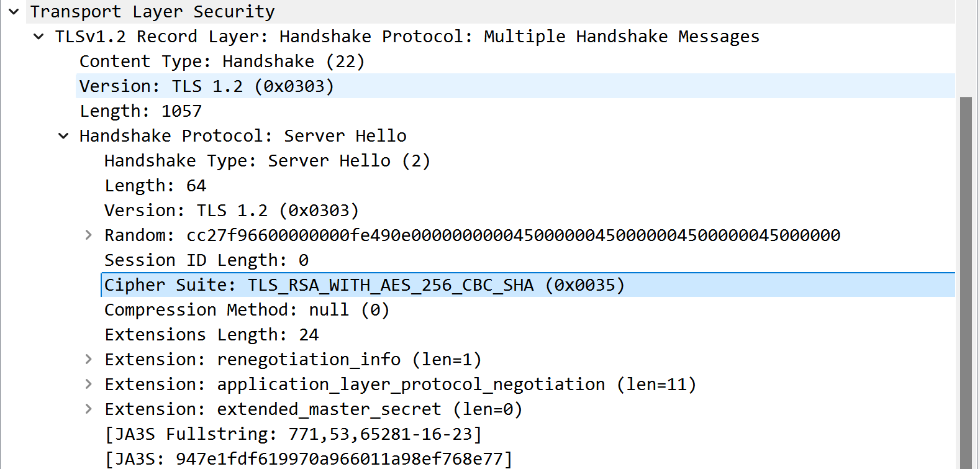Click the vertical scrollbar thumb
The height and width of the screenshot is (469, 980).
(966, 280)
